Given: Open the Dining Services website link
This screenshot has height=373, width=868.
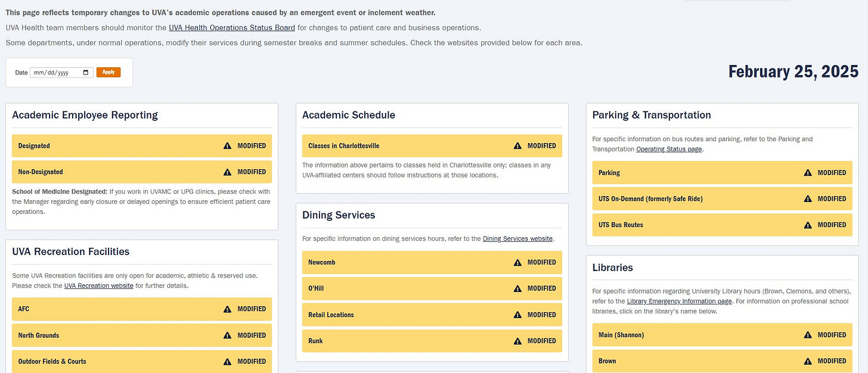Looking at the screenshot, I should click(x=517, y=238).
